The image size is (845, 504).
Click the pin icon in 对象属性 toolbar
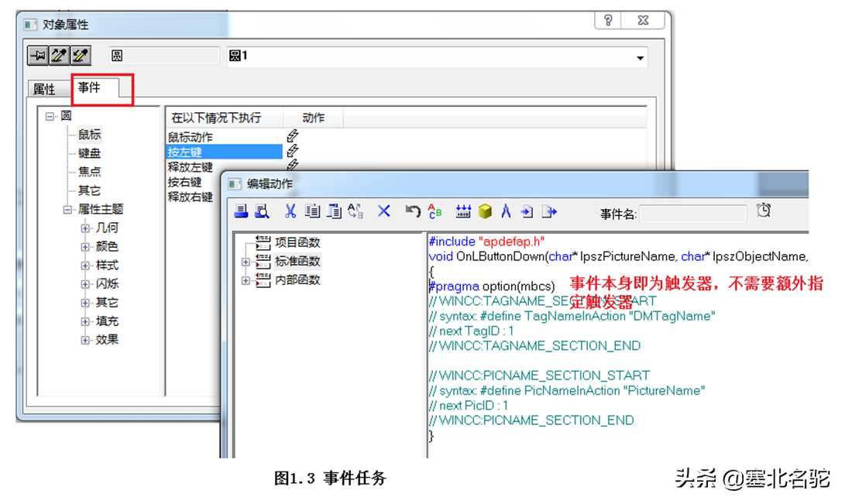[x=38, y=56]
